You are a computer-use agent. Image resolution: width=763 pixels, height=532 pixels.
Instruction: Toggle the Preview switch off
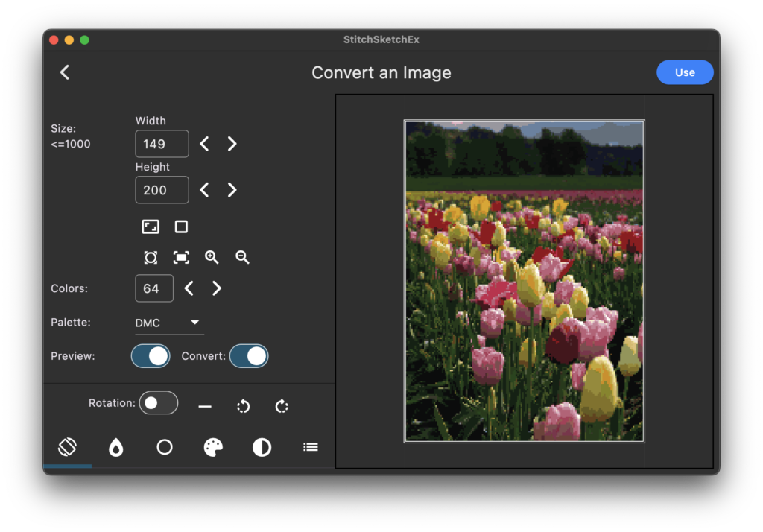pyautogui.click(x=151, y=356)
